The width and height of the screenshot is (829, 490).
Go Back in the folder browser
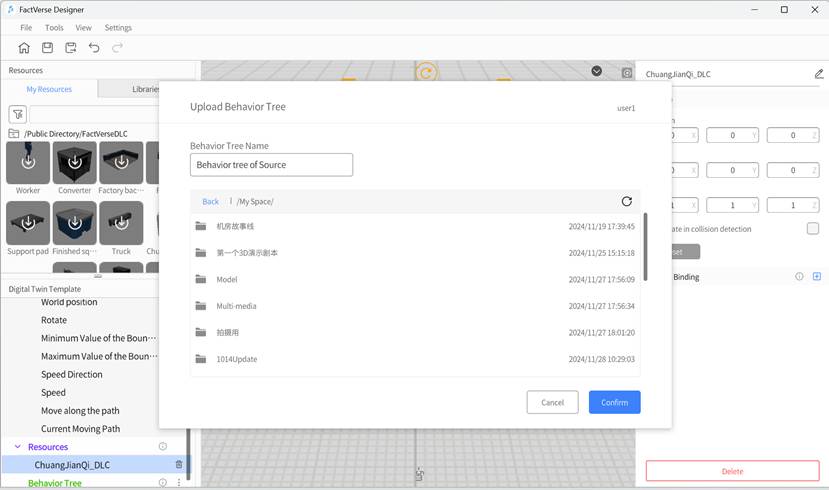pos(210,202)
